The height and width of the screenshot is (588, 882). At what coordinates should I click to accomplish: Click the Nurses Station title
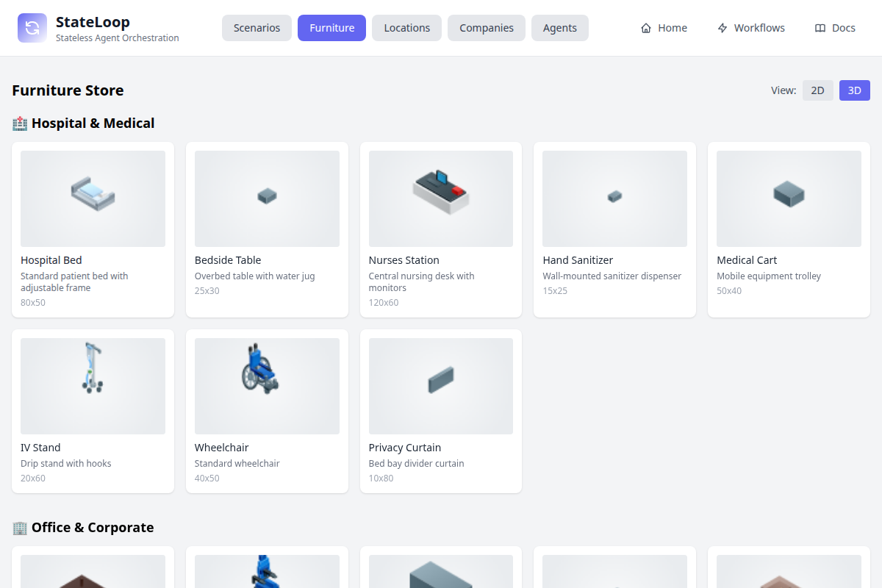pos(404,260)
